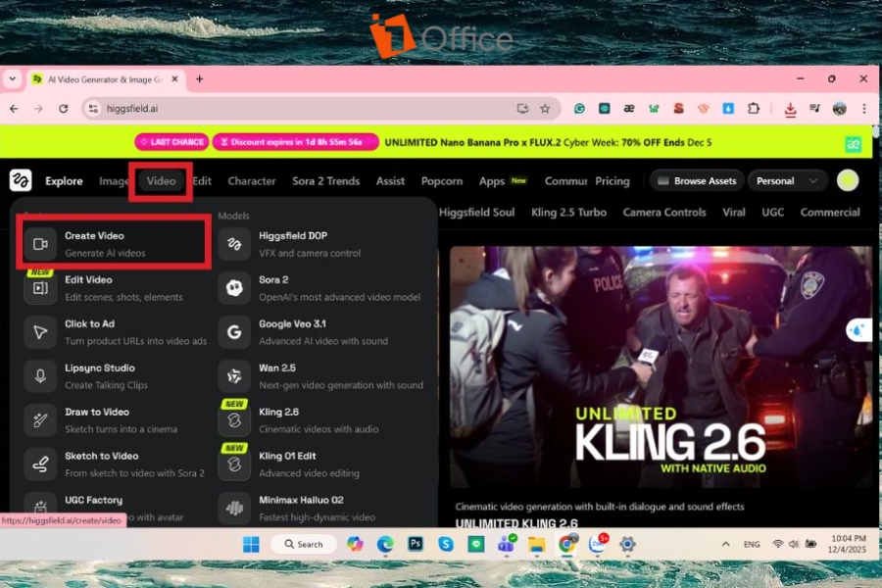Click the discount expiry timer badge
Image resolution: width=882 pixels, height=588 pixels.
(x=295, y=142)
